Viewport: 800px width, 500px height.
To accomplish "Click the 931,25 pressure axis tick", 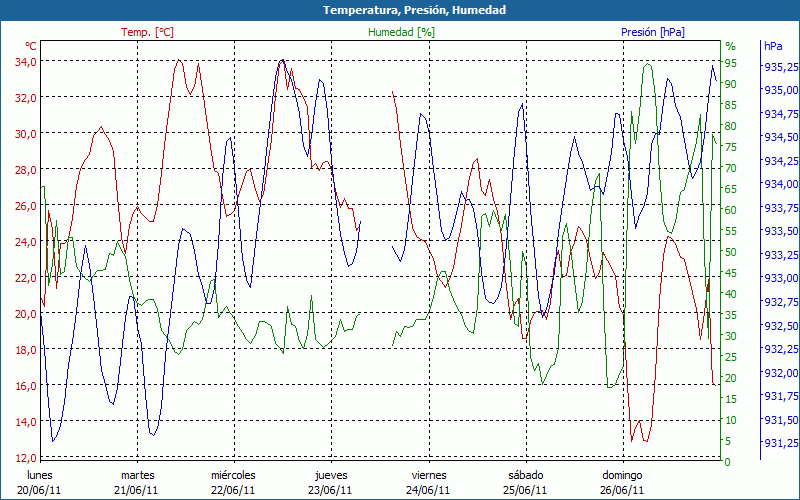I will pyautogui.click(x=779, y=443).
